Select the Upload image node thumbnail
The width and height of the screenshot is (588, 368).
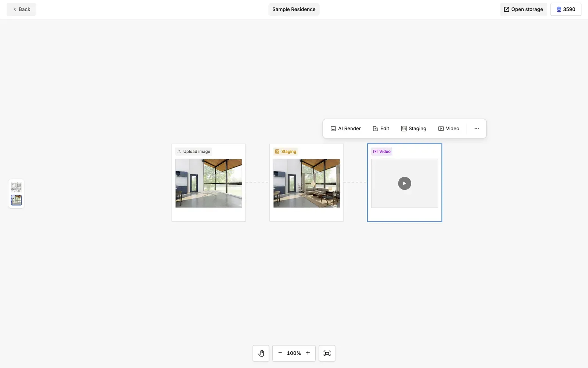pyautogui.click(x=208, y=183)
